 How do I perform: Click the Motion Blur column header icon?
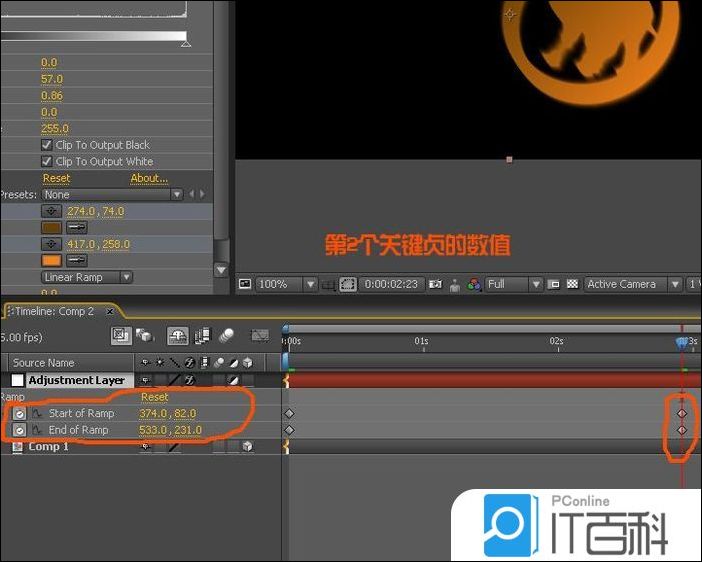[218, 362]
